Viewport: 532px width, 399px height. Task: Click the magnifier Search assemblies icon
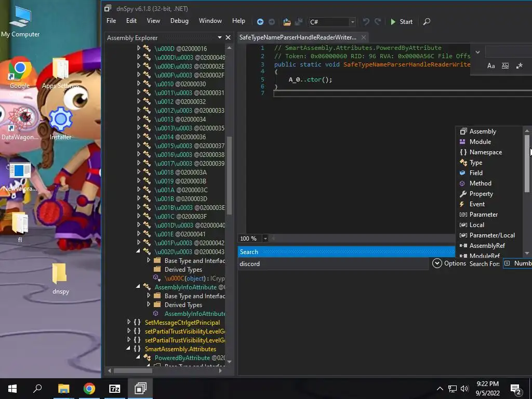(x=427, y=22)
